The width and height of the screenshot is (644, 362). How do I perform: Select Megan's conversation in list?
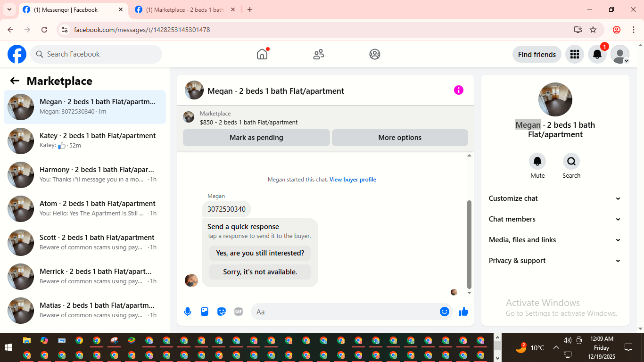[x=85, y=107]
